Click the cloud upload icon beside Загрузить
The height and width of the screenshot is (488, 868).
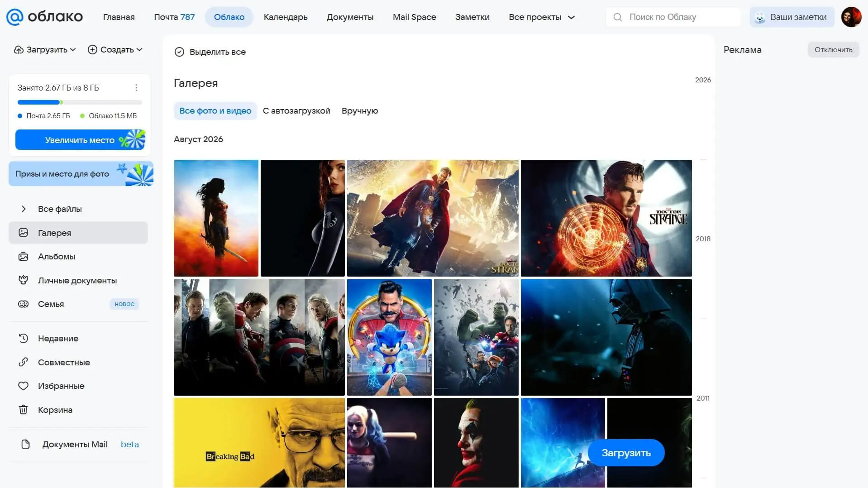(19, 50)
